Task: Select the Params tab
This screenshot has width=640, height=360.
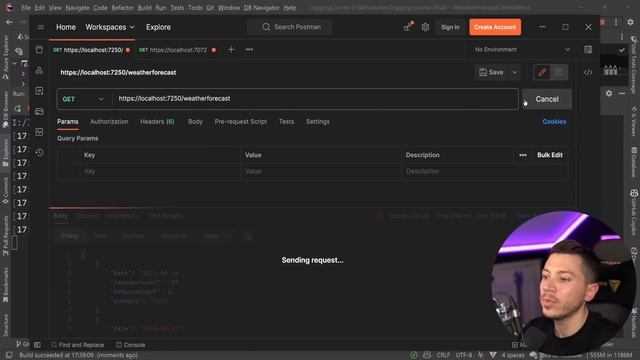Action: pos(68,122)
